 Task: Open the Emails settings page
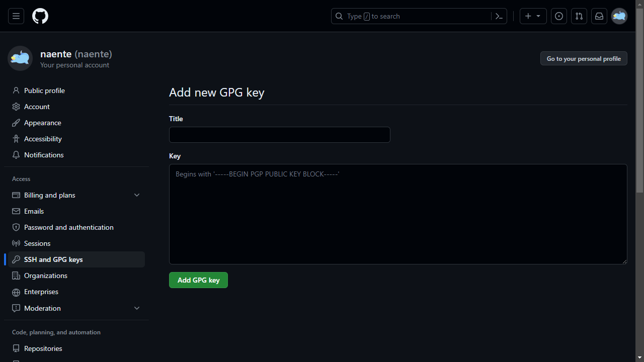[33, 211]
